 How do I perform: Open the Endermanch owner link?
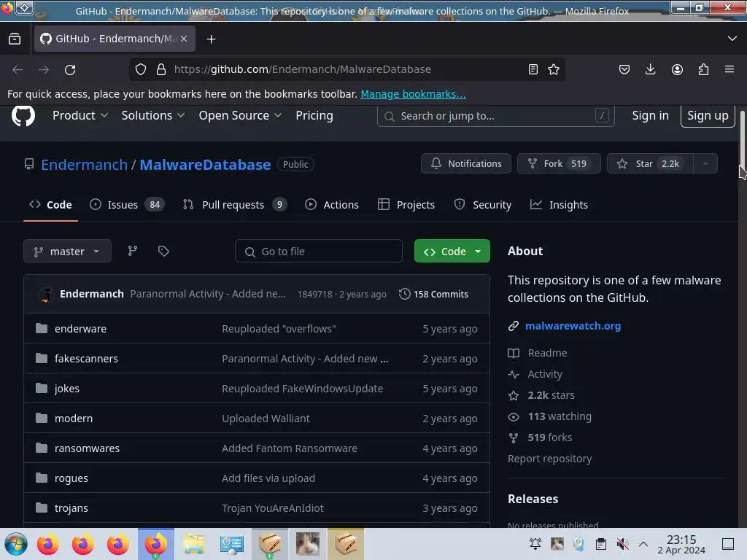point(85,165)
